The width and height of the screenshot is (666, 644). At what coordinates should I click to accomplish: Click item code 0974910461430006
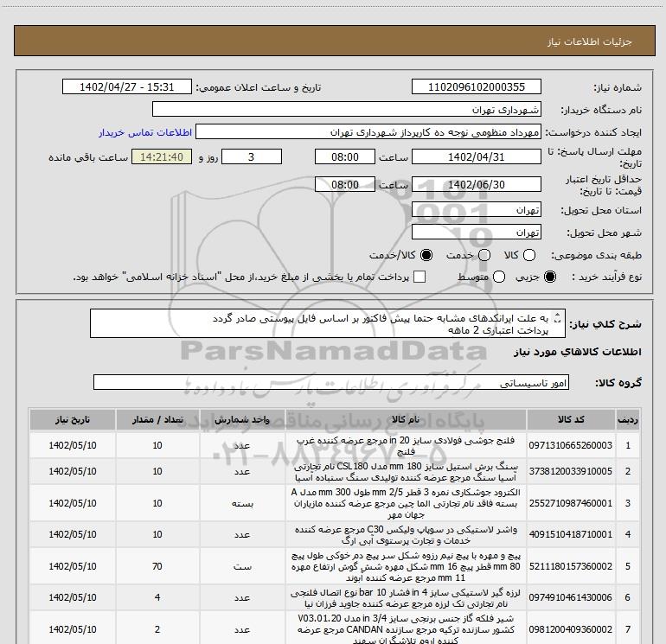pos(571,597)
